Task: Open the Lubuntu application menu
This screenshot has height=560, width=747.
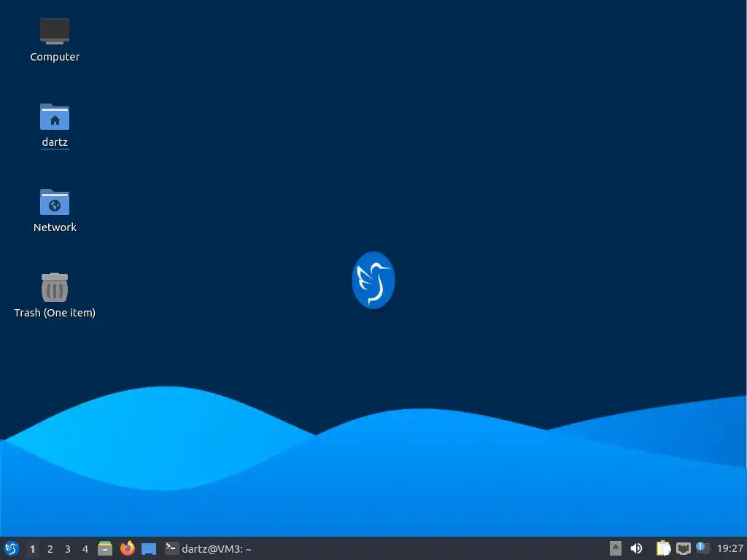Action: [11, 548]
